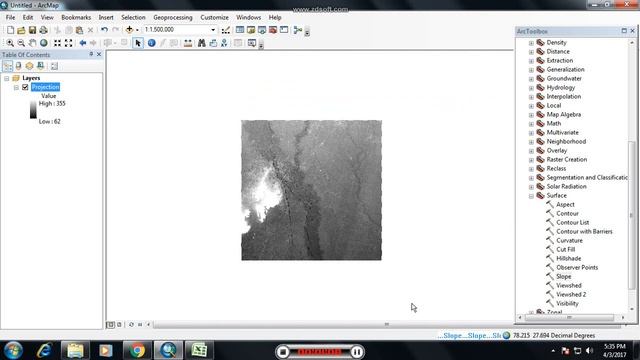Launch ModelBuilder from the toolbar
640x360 pixels.
pyautogui.click(x=298, y=30)
